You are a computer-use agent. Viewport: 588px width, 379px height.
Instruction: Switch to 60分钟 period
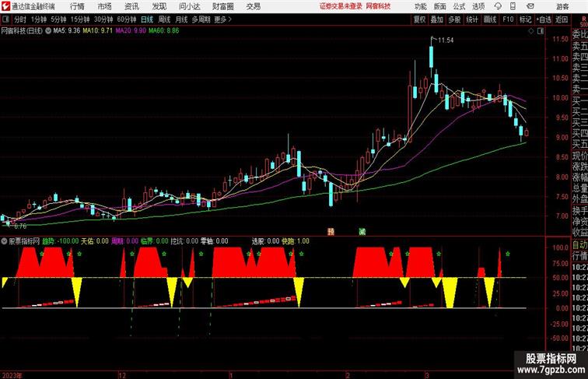coord(127,19)
